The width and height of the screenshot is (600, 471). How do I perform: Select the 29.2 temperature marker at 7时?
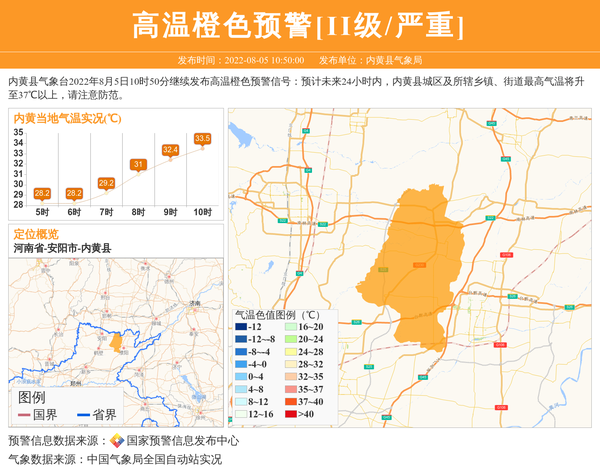106,183
